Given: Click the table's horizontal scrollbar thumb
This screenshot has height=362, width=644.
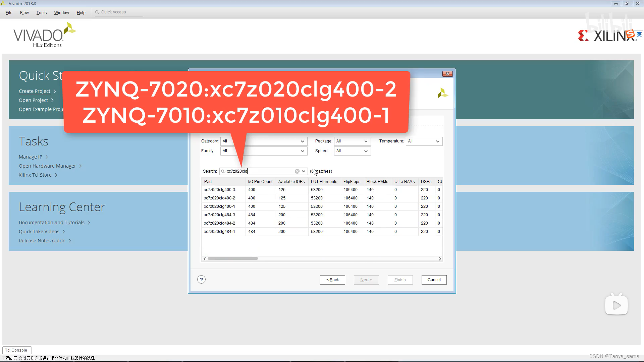Looking at the screenshot, I should [232, 258].
